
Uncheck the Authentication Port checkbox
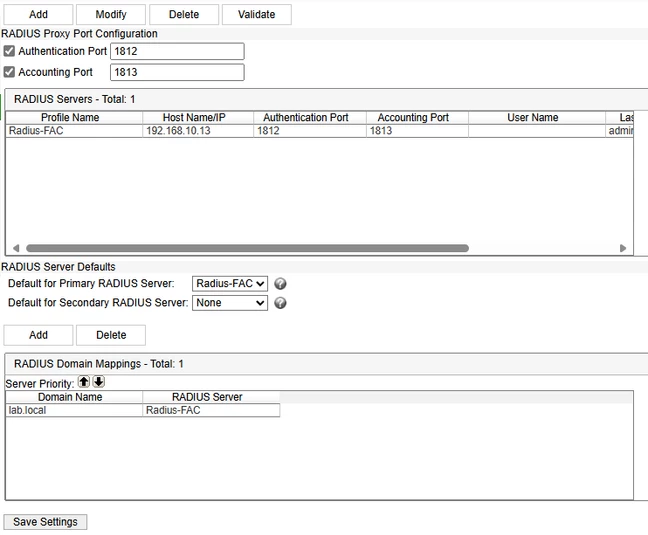pyautogui.click(x=9, y=51)
